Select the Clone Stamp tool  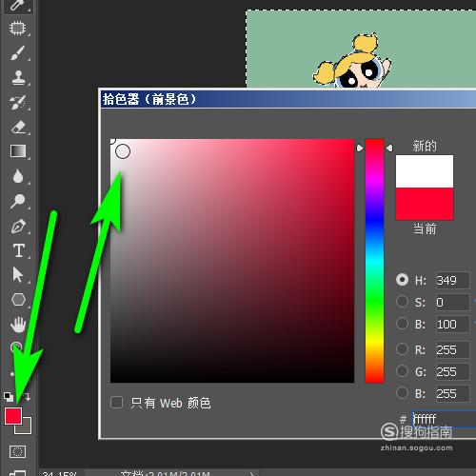18,77
